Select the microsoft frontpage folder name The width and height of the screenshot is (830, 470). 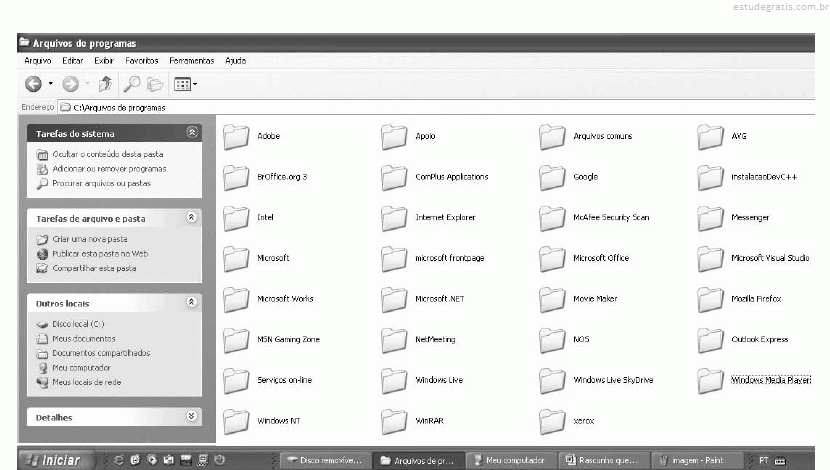[449, 258]
